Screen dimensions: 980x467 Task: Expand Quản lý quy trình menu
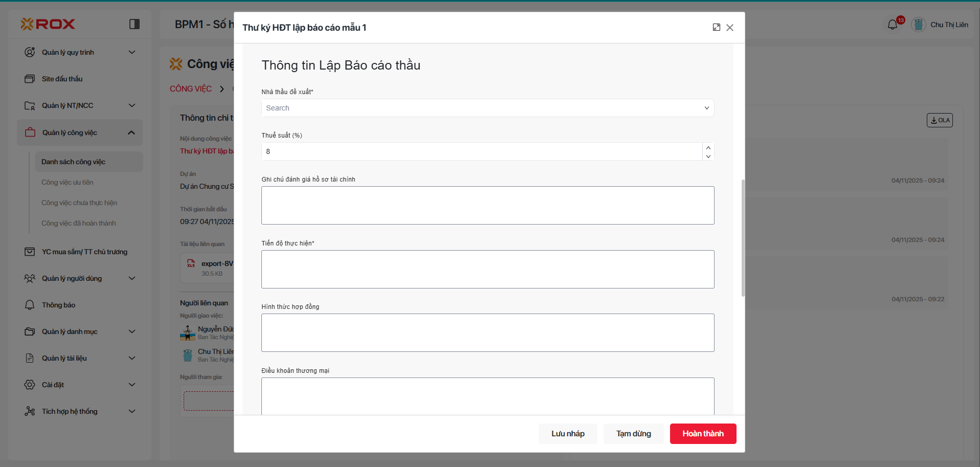tap(131, 52)
